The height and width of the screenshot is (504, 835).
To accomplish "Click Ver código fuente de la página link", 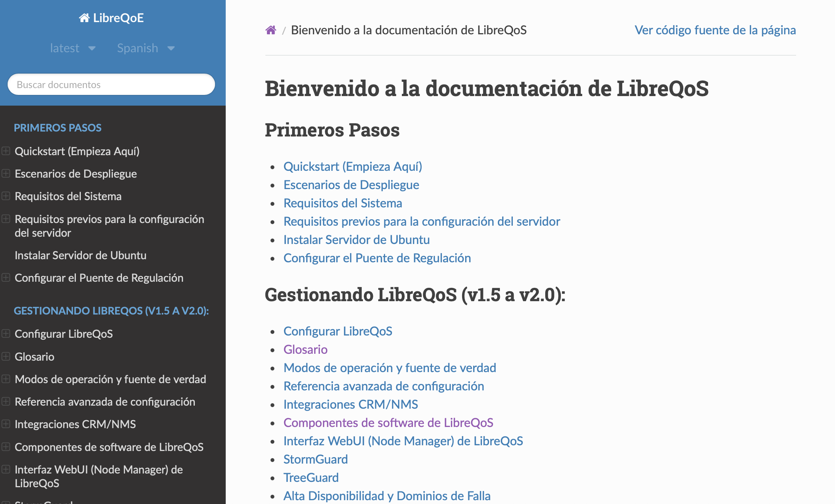I will (x=715, y=30).
